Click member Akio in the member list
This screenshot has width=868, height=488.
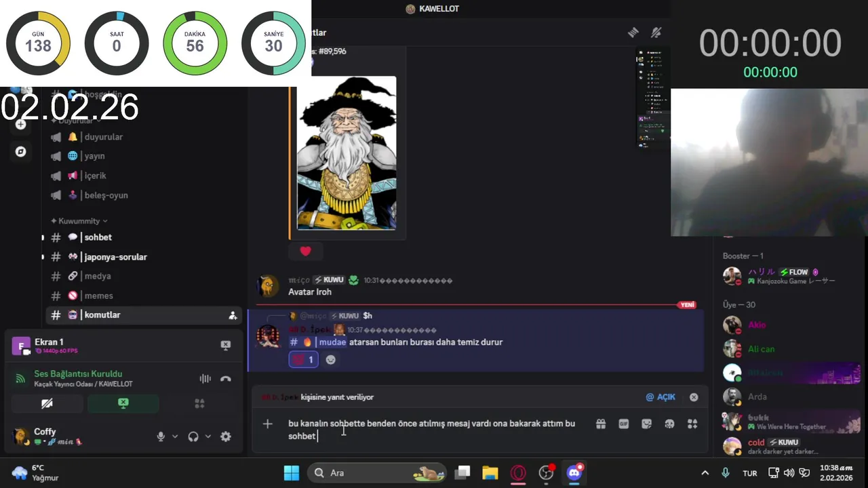pos(790,325)
